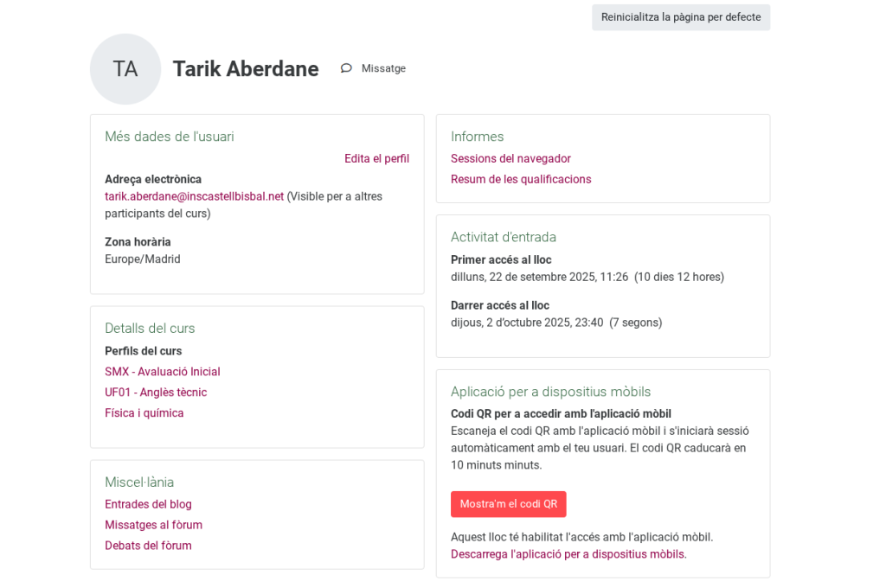
Task: View Entrades del blog
Action: point(148,504)
